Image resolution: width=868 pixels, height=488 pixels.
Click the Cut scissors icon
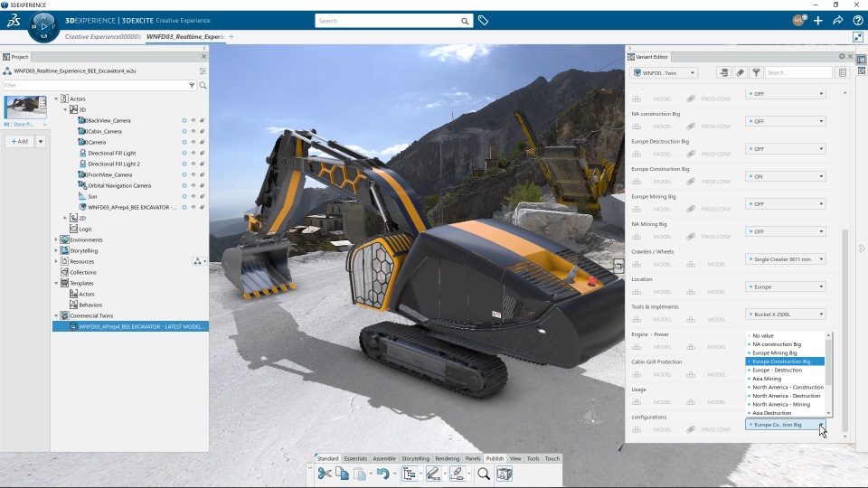pos(325,474)
